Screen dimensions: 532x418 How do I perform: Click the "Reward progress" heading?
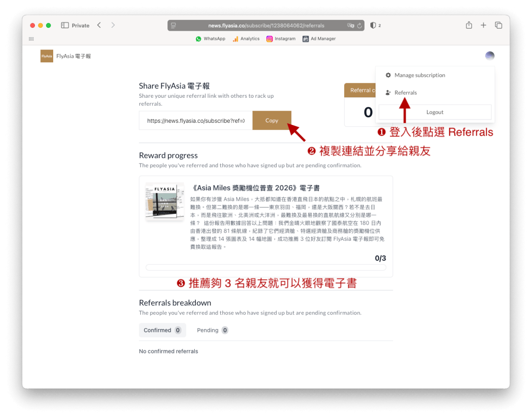coord(168,156)
